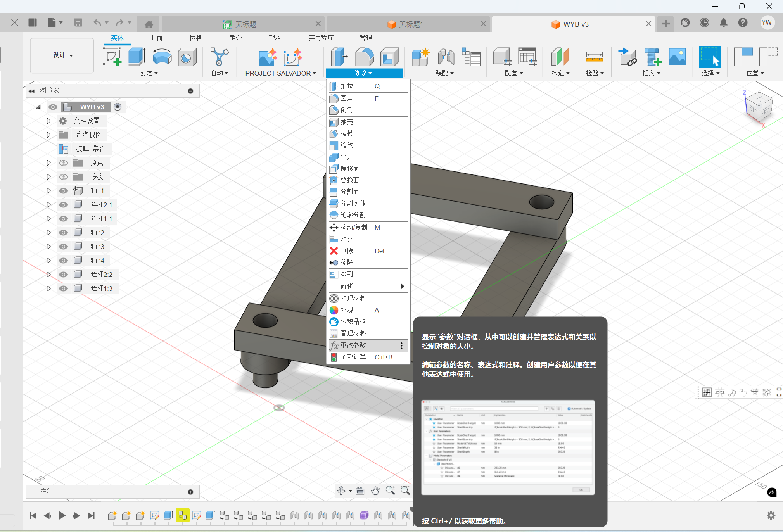Viewport: 783px width, 532px height.
Task: Expand the 连杆2:2 tree node
Action: tap(48, 275)
